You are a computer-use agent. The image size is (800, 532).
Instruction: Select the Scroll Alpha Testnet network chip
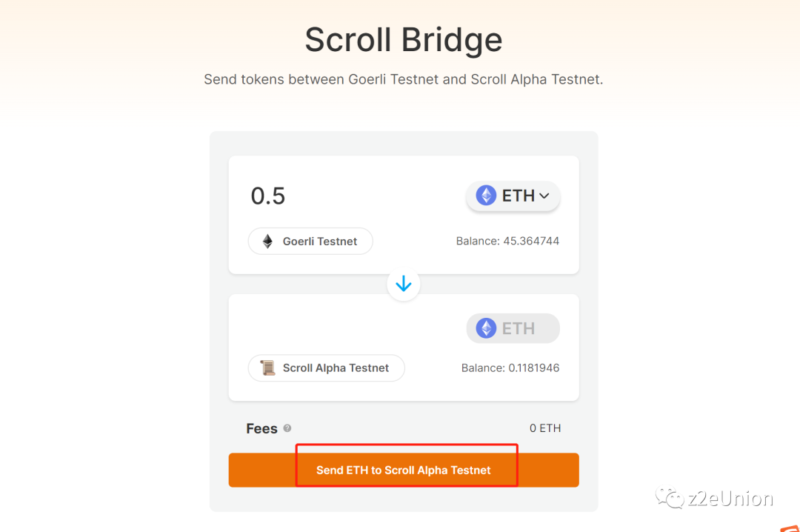[326, 368]
